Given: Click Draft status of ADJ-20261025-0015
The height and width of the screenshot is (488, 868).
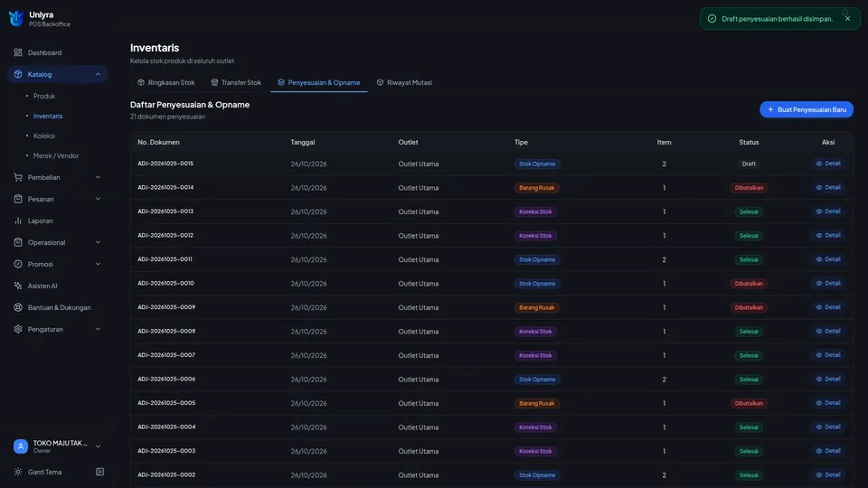Looking at the screenshot, I should point(749,164).
